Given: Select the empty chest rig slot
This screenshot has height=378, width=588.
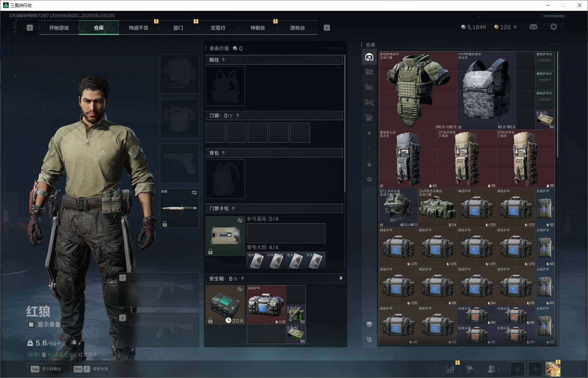Looking at the screenshot, I should coord(225,86).
